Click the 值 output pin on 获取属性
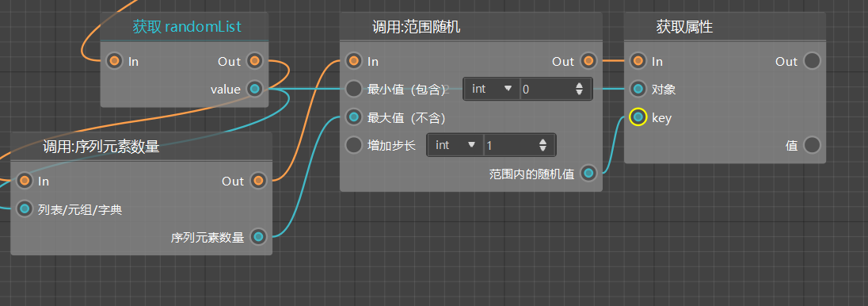This screenshot has height=306, width=868. 812,145
